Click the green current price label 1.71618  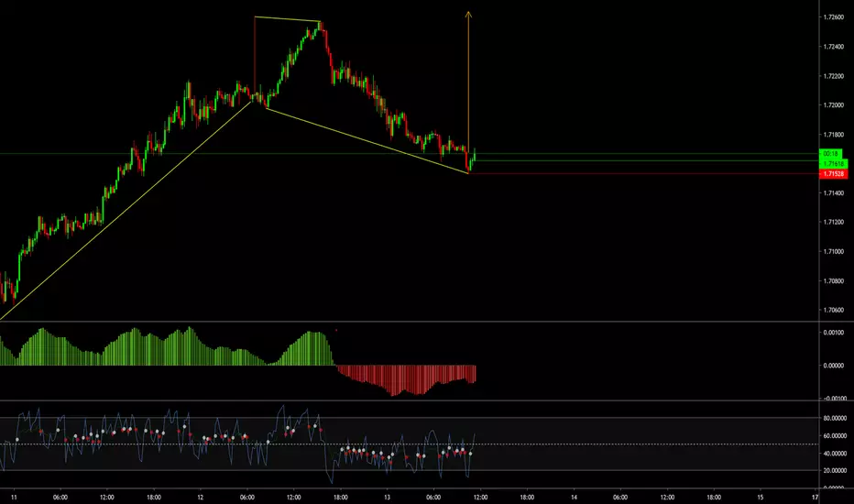coord(833,163)
